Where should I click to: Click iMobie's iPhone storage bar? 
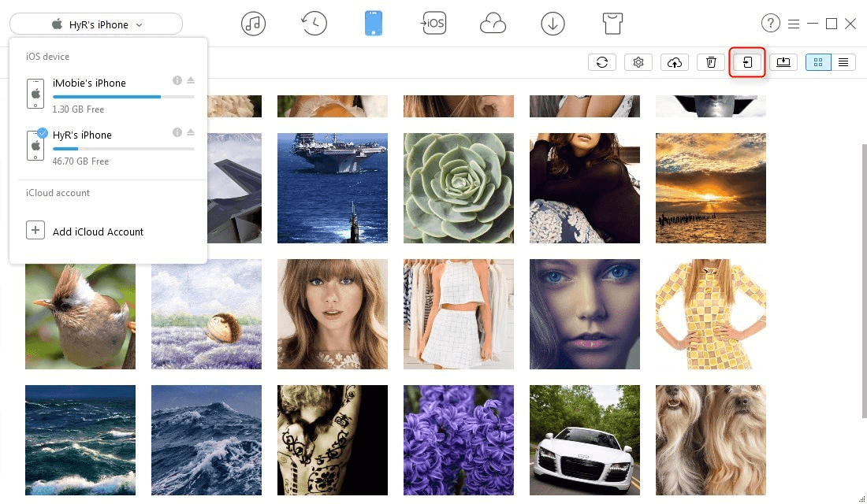123,97
